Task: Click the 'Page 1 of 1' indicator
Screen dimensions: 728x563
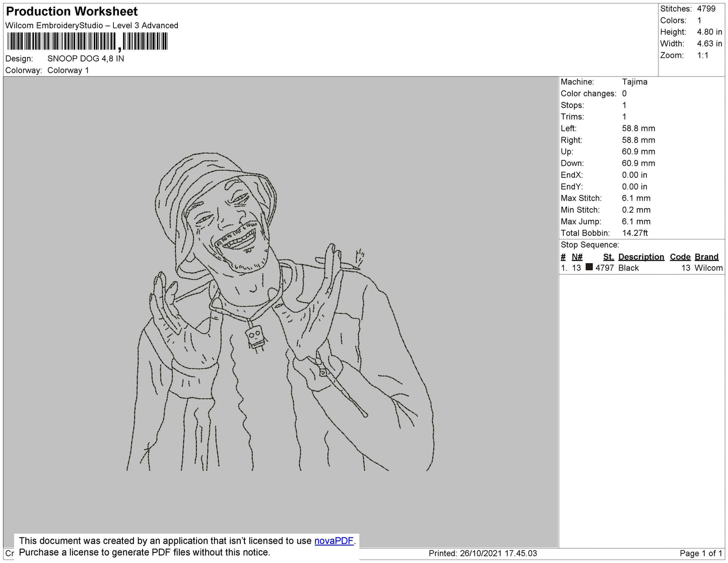Action: (x=701, y=553)
